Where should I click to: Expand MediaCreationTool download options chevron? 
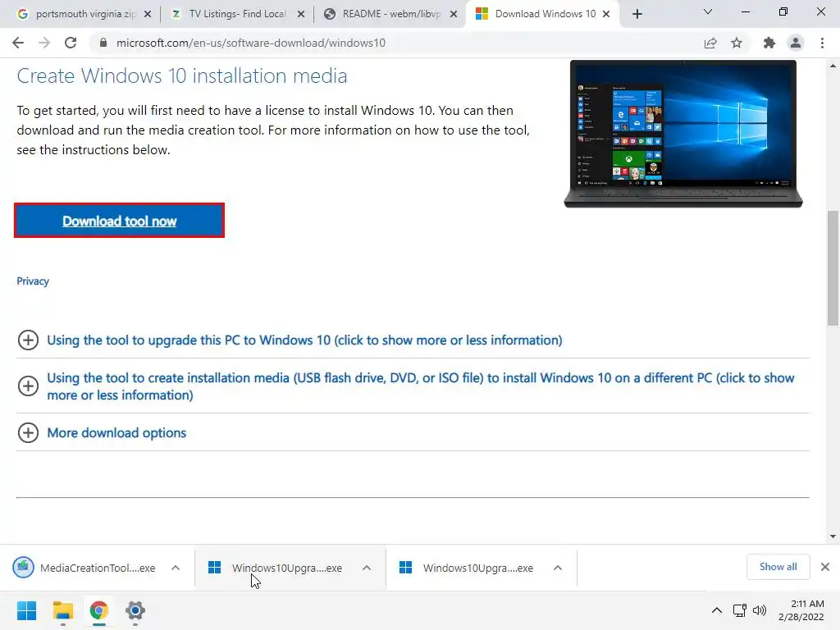(176, 568)
